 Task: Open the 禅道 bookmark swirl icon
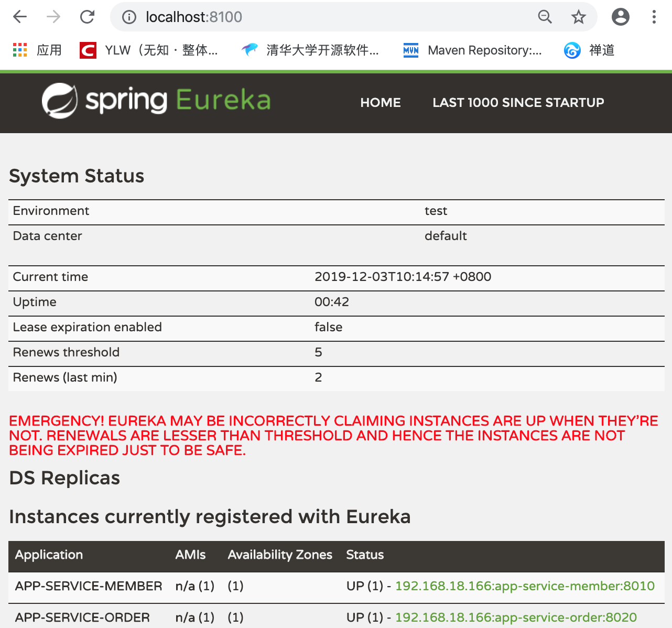pyautogui.click(x=572, y=50)
